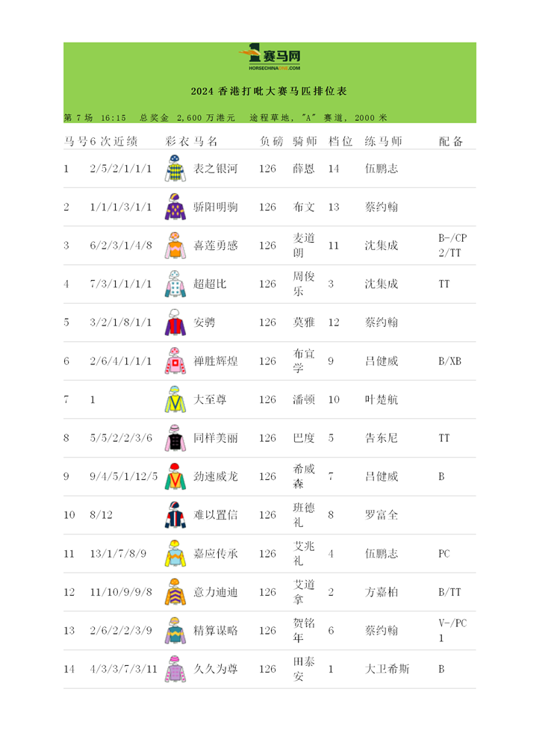Click the silk icon beside 嘉应传承
The width and height of the screenshot is (560, 742).
[x=174, y=554]
